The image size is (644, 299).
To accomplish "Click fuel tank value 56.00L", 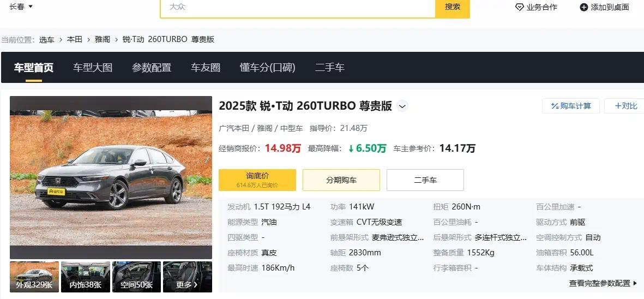I will point(582,253).
